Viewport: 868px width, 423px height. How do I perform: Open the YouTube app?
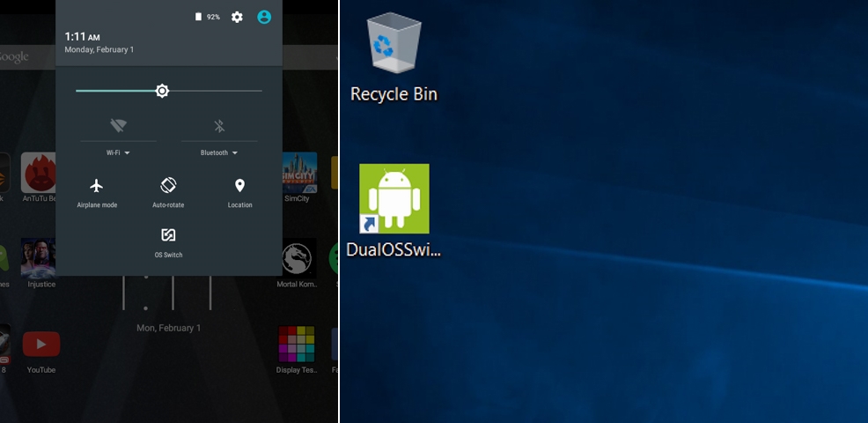41,345
